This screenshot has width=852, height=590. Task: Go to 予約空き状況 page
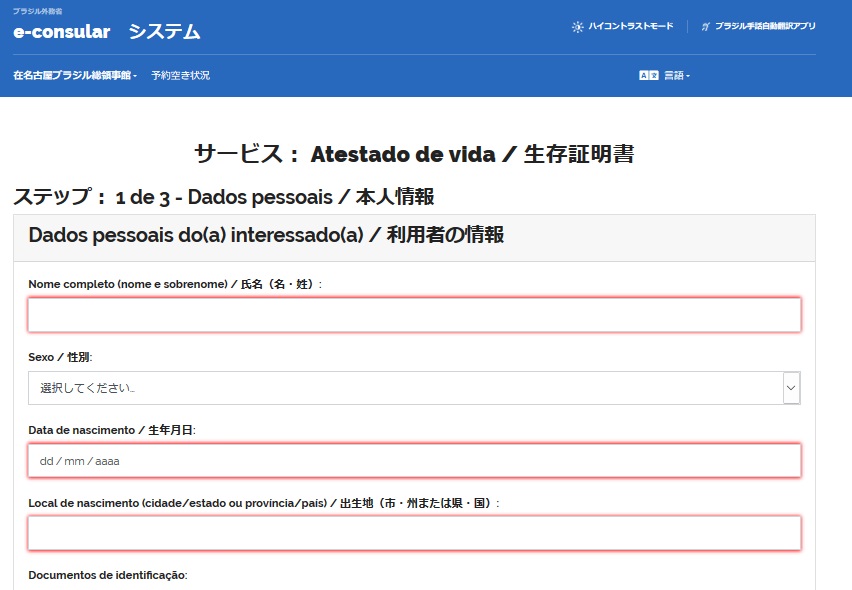180,76
